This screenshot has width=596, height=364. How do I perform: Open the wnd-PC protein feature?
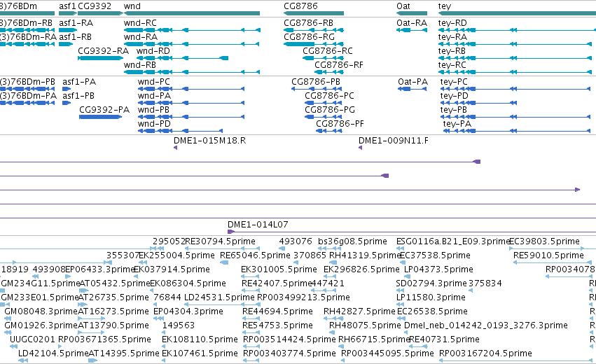tap(191, 89)
